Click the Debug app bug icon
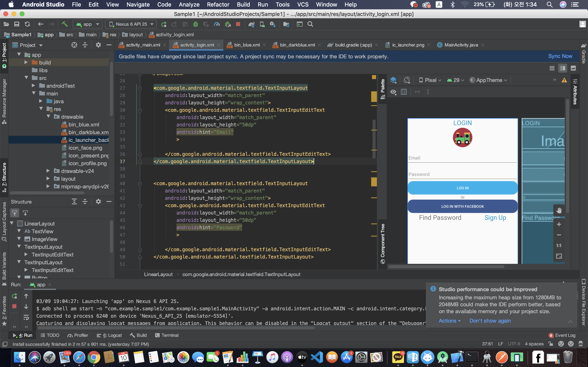Screen dimensions: 588x367 click(196, 24)
